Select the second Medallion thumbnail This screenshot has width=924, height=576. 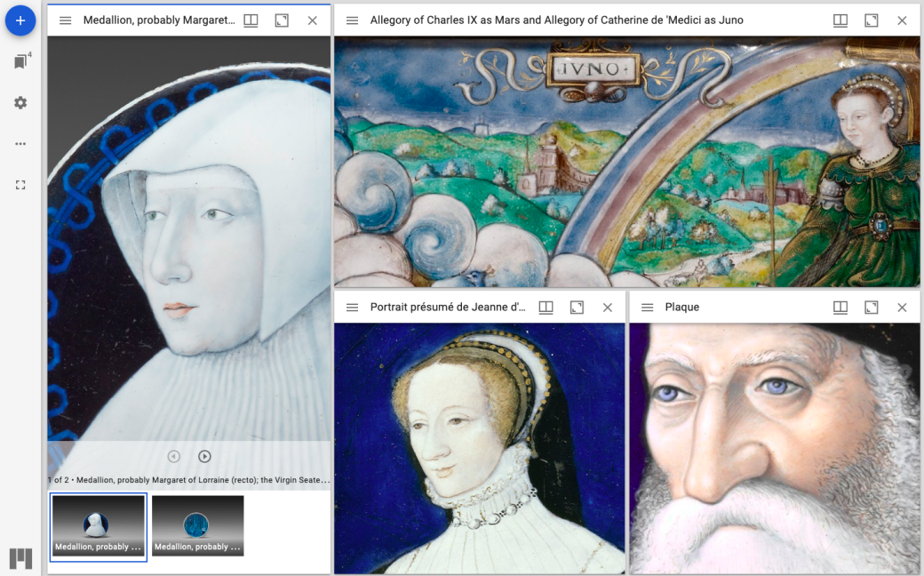[197, 525]
